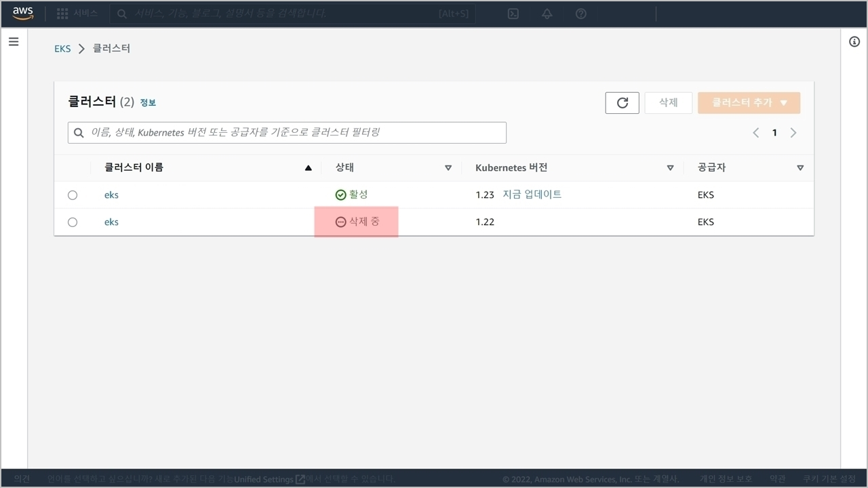Click the 1.23 version cell
Image resolution: width=868 pixels, height=488 pixels.
click(485, 195)
